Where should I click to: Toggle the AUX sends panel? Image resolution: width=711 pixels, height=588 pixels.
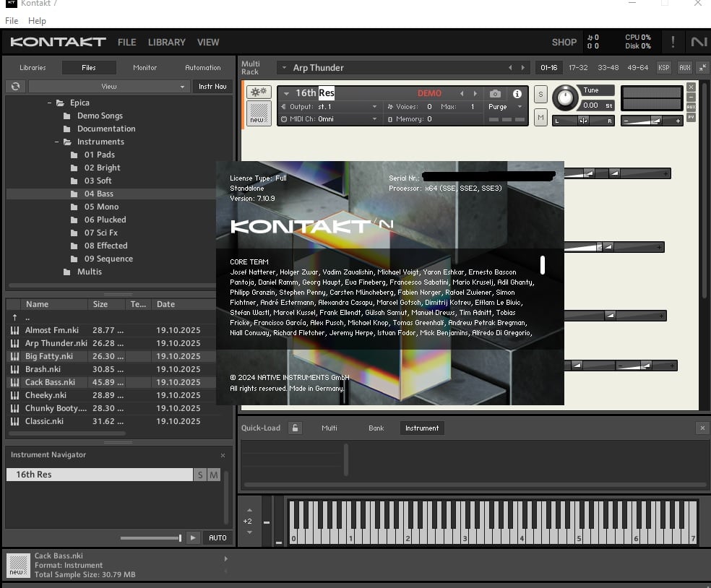[x=685, y=68]
